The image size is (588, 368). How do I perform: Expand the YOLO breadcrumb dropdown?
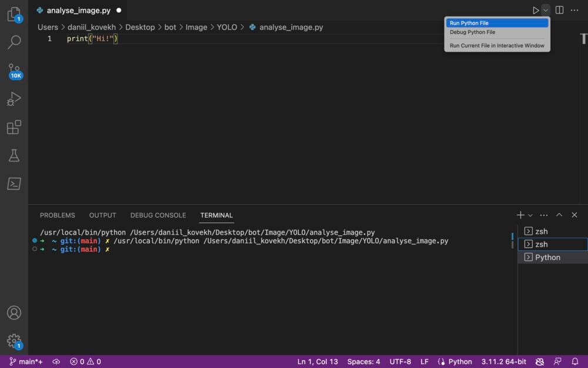pyautogui.click(x=227, y=27)
